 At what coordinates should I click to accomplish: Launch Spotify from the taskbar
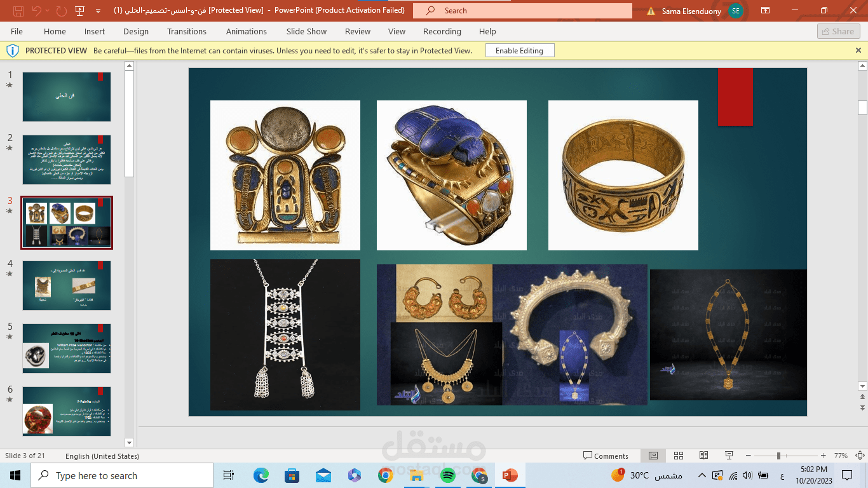(447, 475)
